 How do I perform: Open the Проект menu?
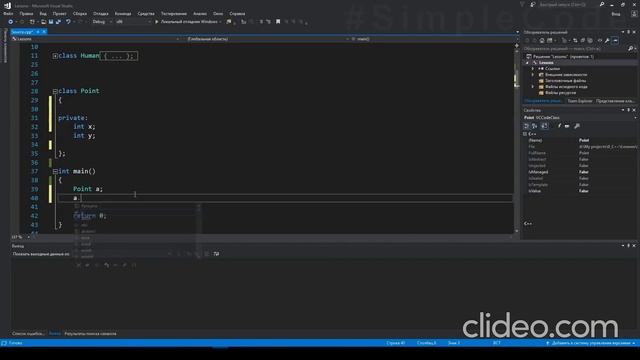tap(59, 13)
